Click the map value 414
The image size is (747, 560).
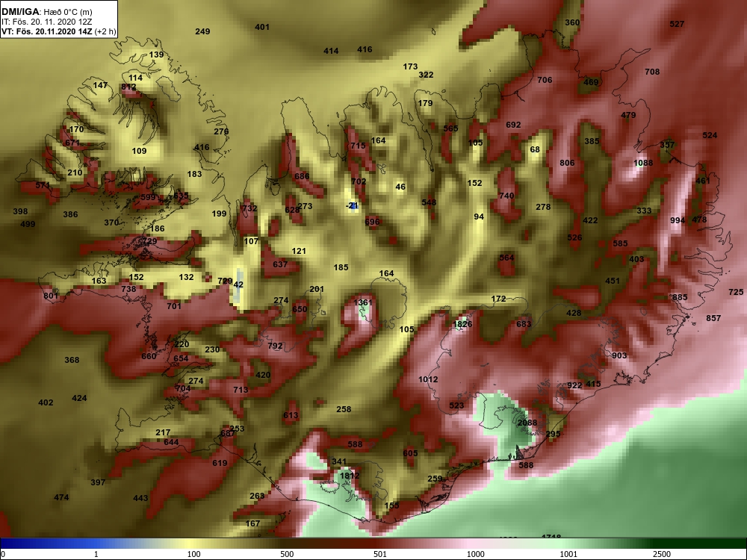[x=331, y=51]
